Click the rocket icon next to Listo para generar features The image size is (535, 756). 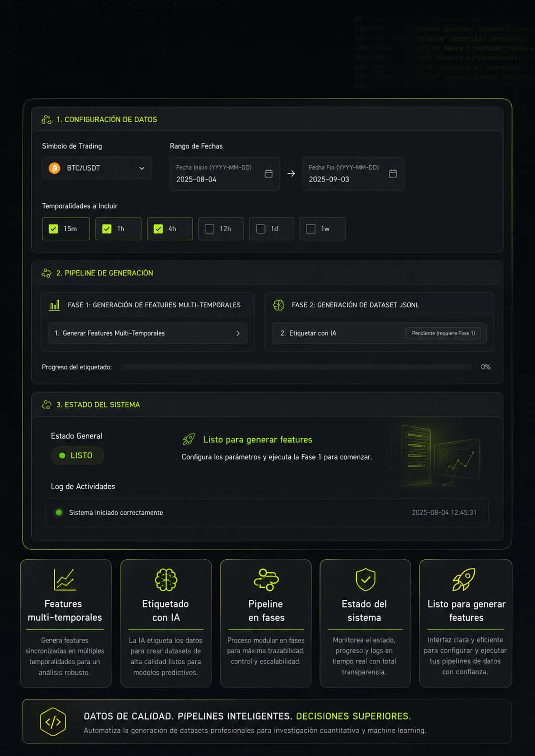[189, 439]
